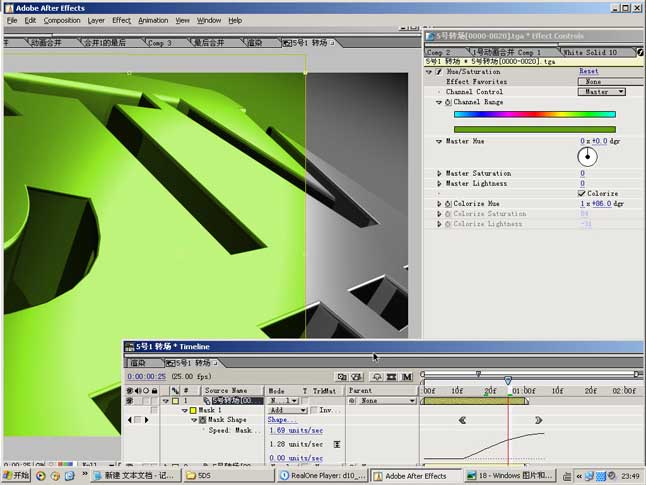Open the SDS folder taskbar button
Viewport: 646px width, 485px height.
(x=229, y=476)
